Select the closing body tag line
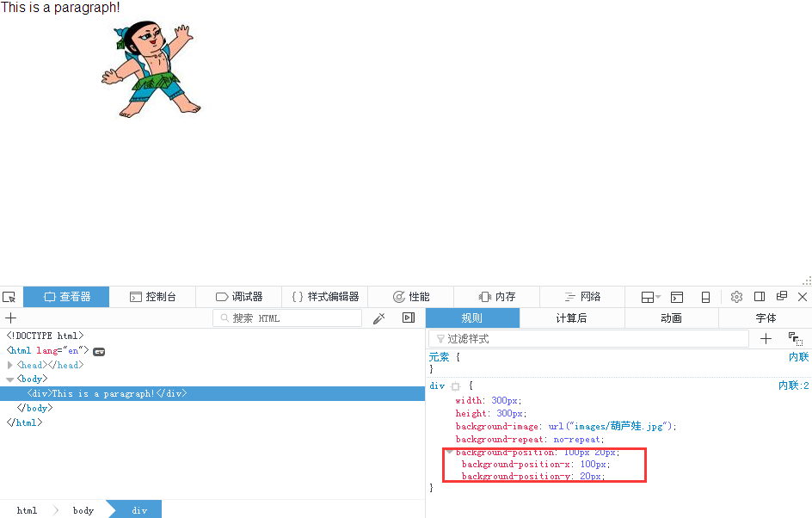Screen dimensions: 812x518 (x=34, y=408)
